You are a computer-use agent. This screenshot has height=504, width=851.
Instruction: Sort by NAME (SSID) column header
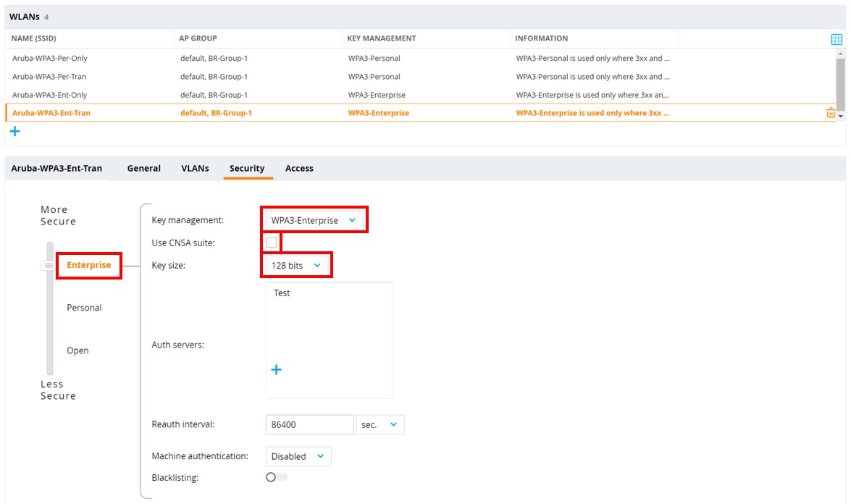[x=33, y=38]
